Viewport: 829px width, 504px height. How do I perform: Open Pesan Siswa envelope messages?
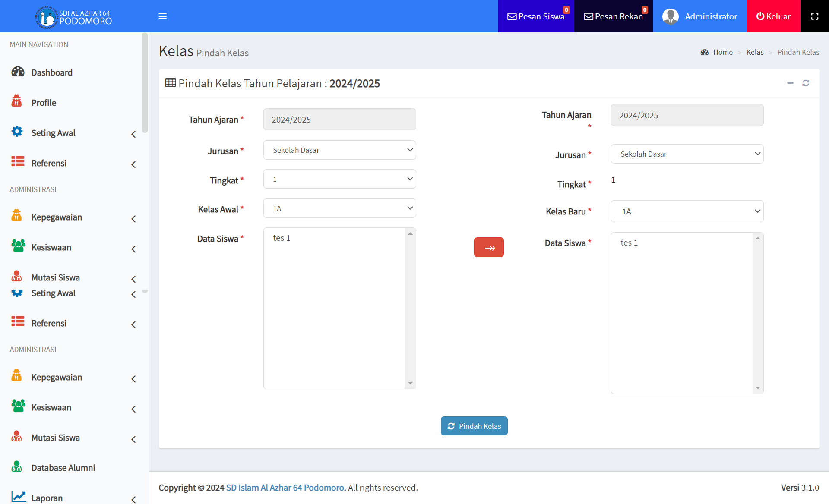tap(536, 16)
